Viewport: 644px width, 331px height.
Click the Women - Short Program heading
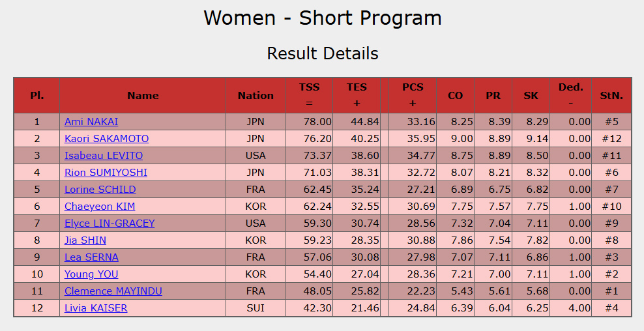322,18
